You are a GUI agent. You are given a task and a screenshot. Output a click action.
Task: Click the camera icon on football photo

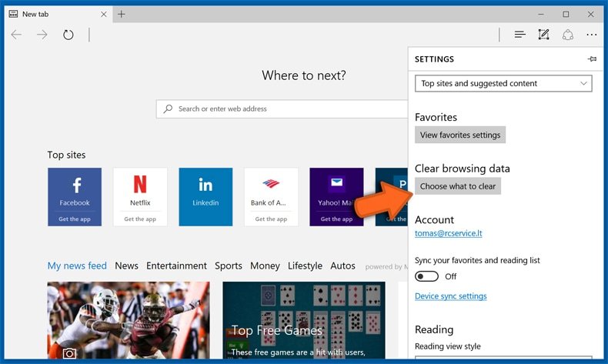[69, 353]
